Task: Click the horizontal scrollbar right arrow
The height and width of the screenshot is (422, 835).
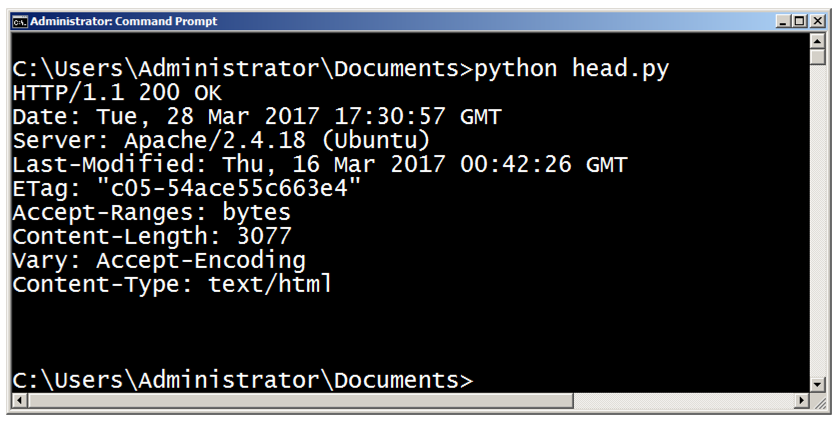Action: (x=800, y=401)
